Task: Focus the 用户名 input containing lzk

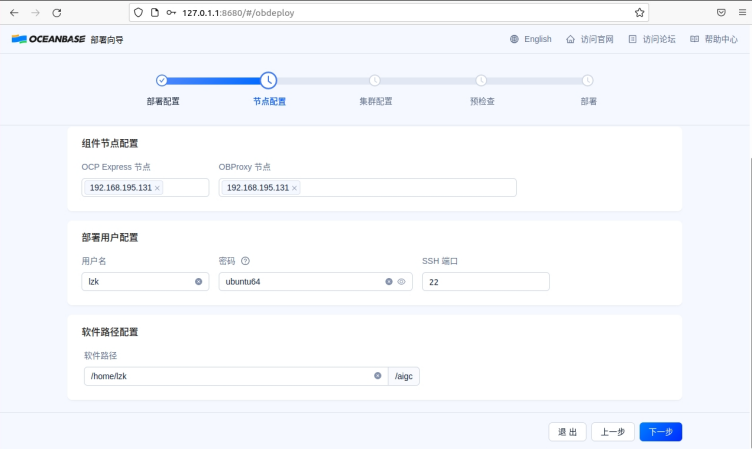Action: tap(145, 282)
